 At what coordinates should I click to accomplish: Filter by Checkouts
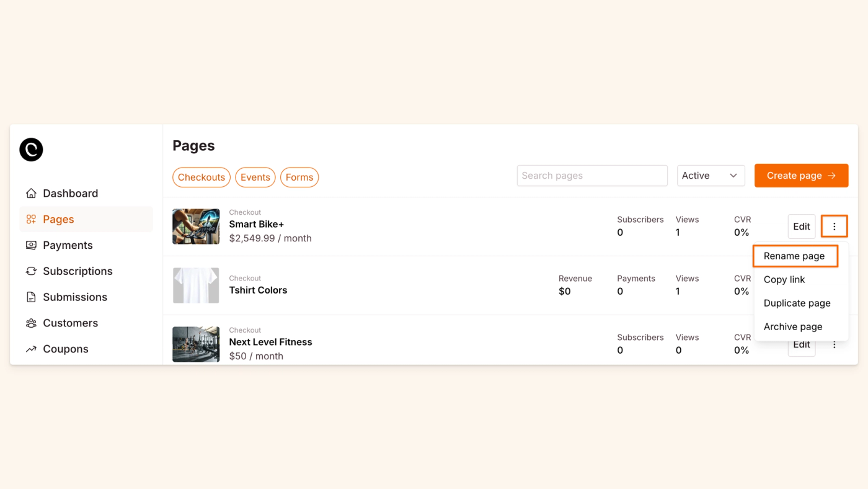coord(201,177)
